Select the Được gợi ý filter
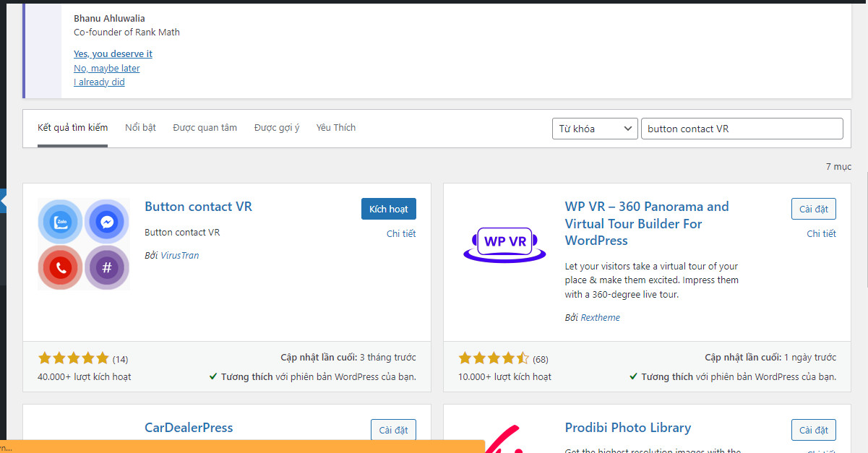868x453 pixels. click(x=277, y=127)
